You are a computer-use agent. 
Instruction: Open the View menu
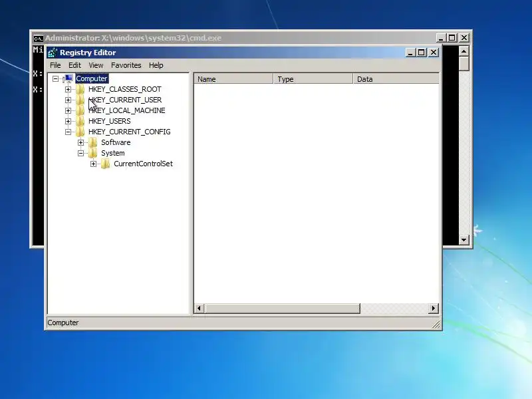[x=96, y=65]
